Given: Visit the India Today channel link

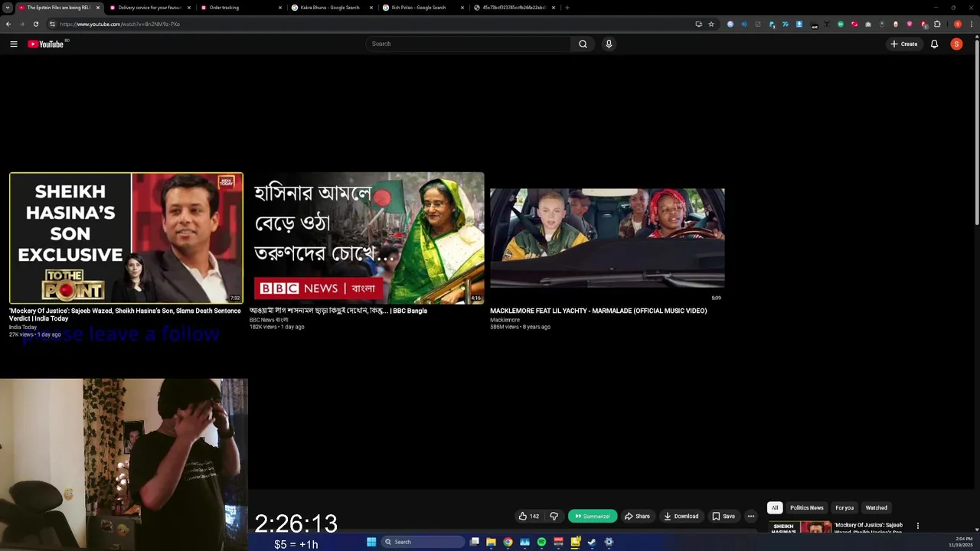Looking at the screenshot, I should click(23, 328).
